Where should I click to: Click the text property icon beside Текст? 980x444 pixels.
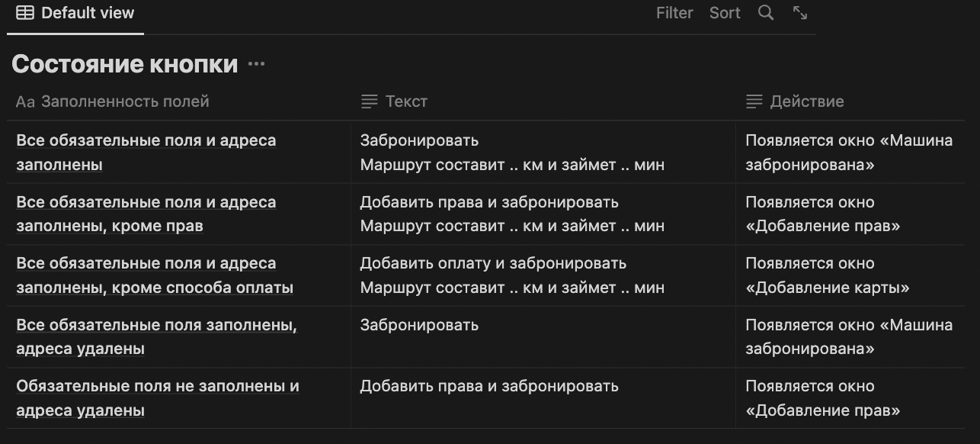(x=370, y=101)
